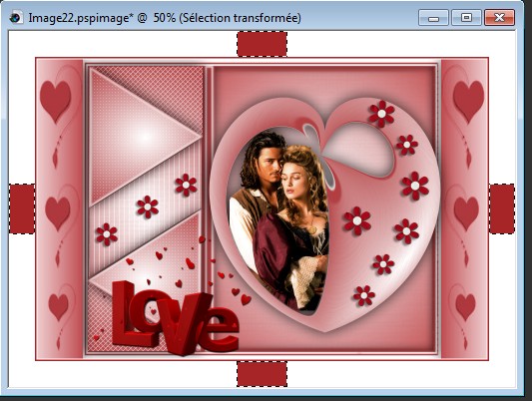Click the Paint Shop Pro image icon in title bar

[x=15, y=17]
